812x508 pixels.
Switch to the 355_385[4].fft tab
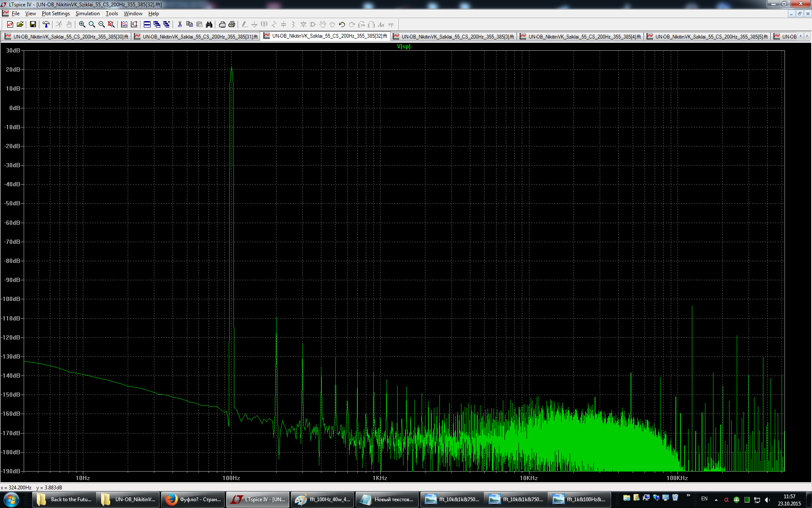(x=581, y=37)
